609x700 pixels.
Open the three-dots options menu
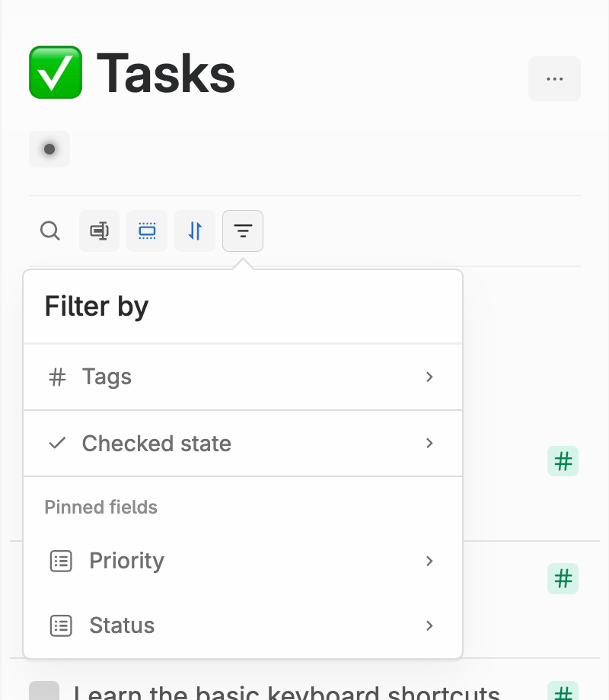tap(554, 78)
